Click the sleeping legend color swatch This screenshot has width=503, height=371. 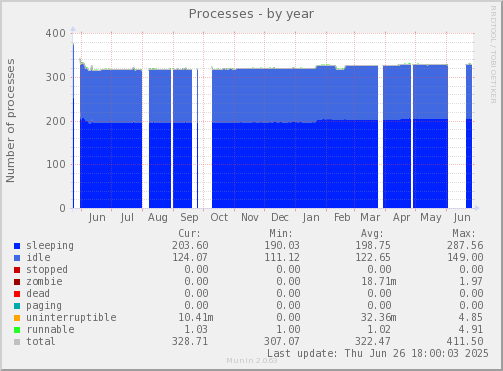(17, 246)
